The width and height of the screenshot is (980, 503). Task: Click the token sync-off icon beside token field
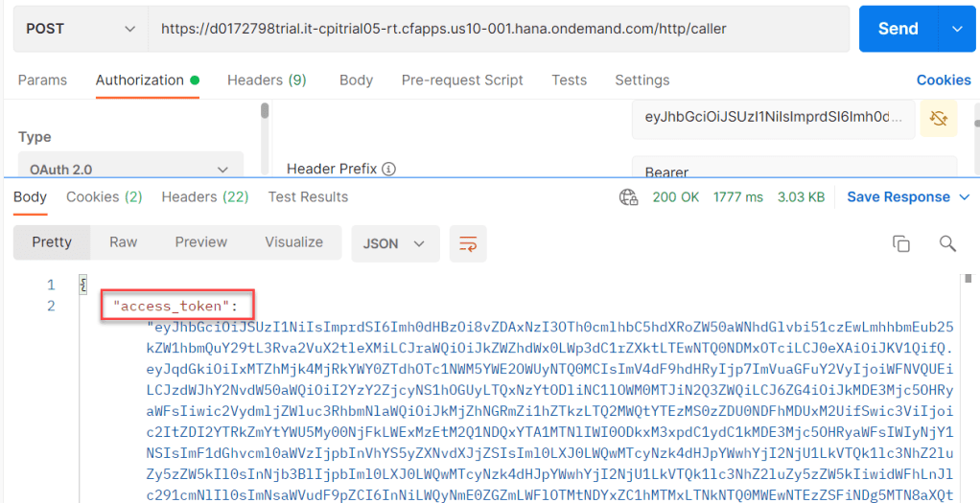pyautogui.click(x=939, y=118)
